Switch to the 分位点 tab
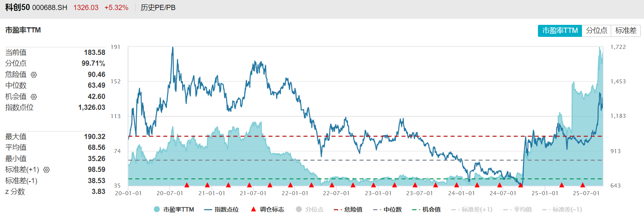644x220 pixels. click(596, 31)
